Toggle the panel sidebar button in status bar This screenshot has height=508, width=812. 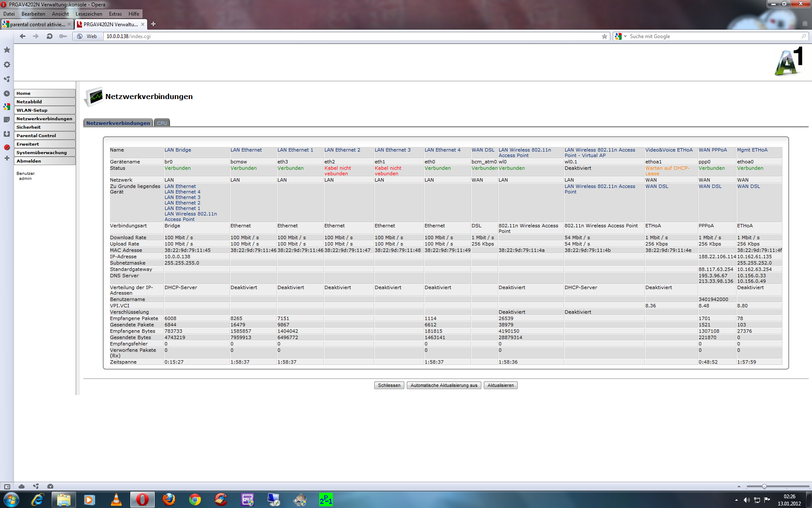7,486
